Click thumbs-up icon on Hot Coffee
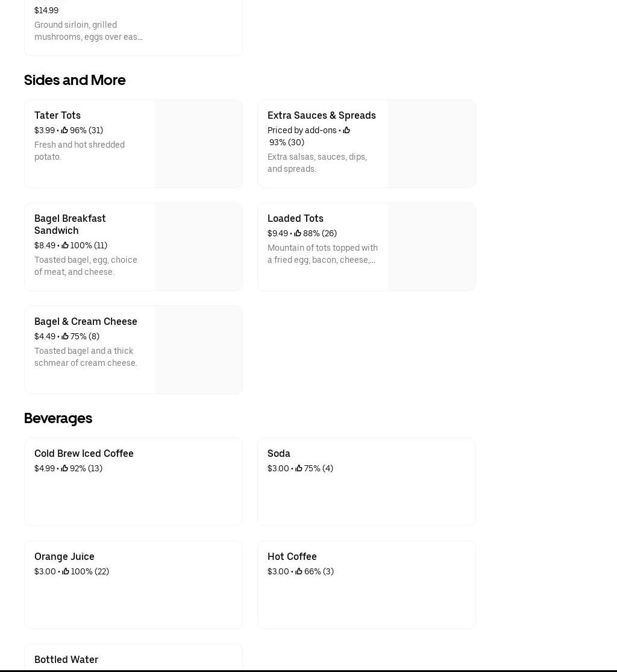This screenshot has width=617, height=672. point(299,571)
